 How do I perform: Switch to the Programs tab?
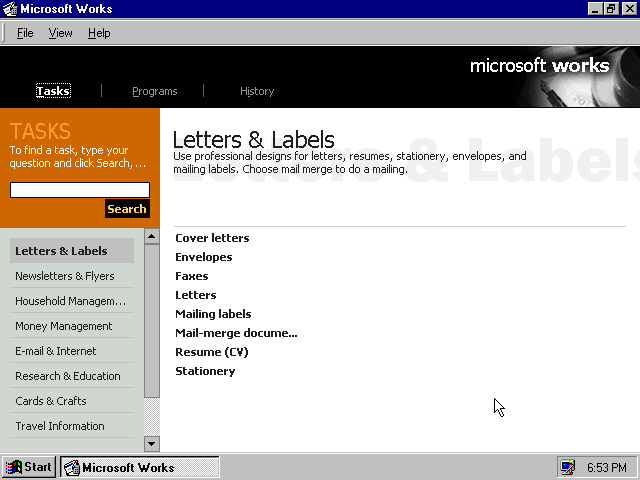coord(155,91)
